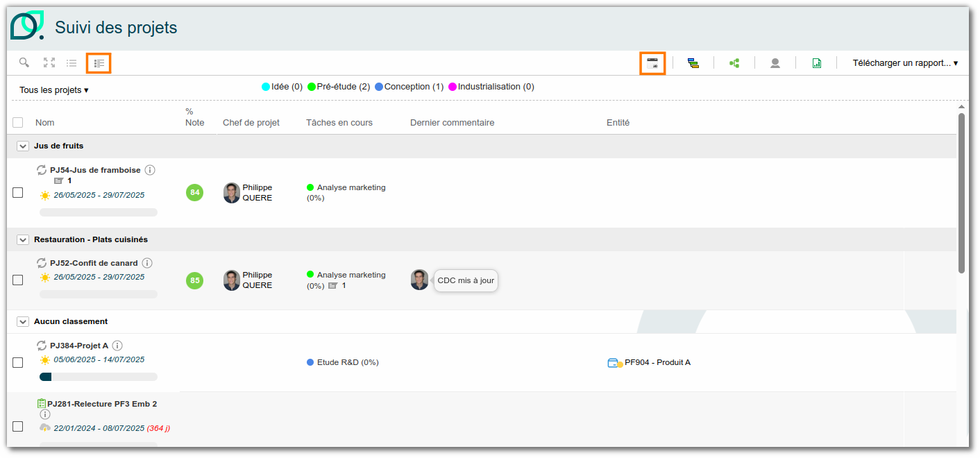Collapse the Restauration - Plats cuisinés group
The image size is (980, 458).
(23, 240)
